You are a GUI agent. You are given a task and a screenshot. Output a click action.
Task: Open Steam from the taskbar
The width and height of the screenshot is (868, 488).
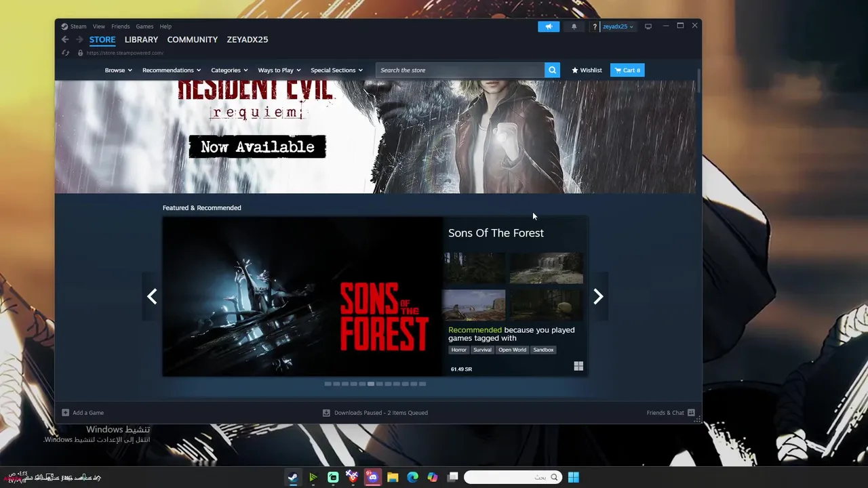point(293,477)
